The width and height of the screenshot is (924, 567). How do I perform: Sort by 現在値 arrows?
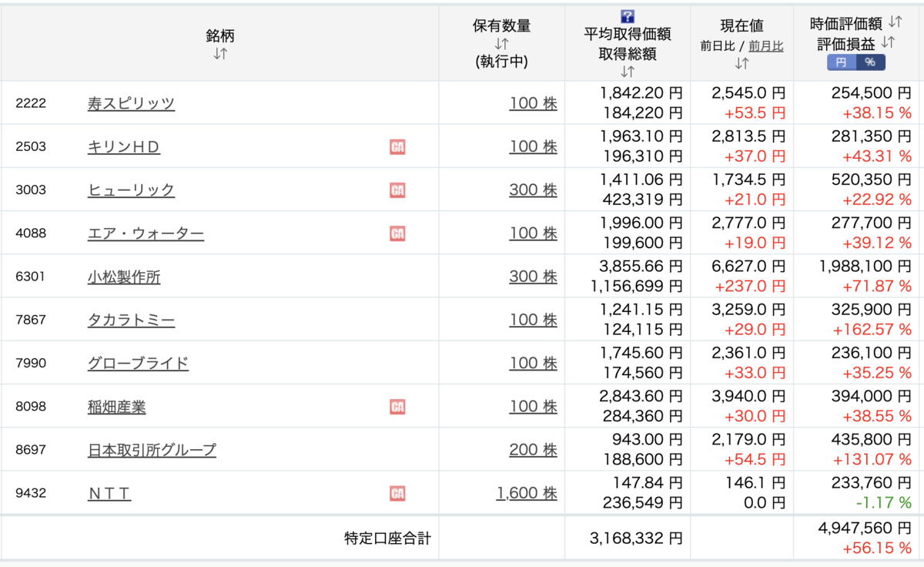click(742, 63)
